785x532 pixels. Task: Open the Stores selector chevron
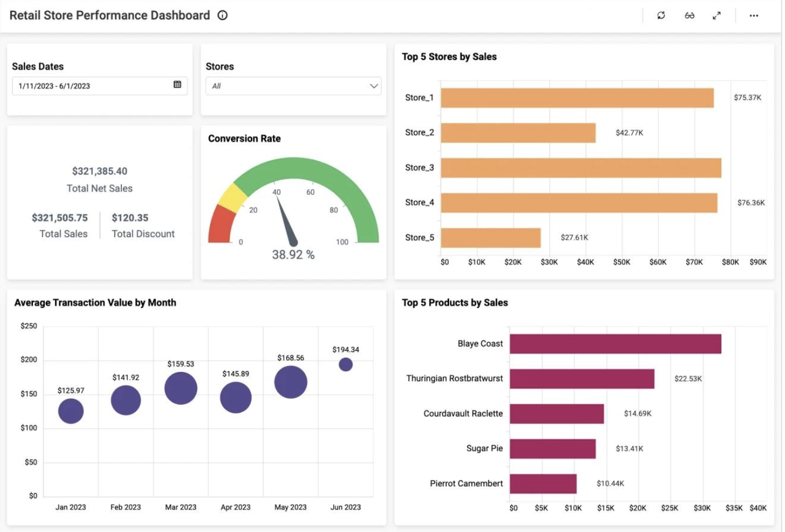pyautogui.click(x=374, y=86)
